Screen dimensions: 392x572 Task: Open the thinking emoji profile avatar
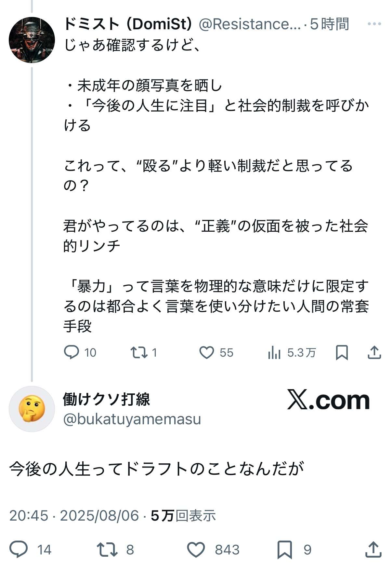pyautogui.click(x=32, y=409)
